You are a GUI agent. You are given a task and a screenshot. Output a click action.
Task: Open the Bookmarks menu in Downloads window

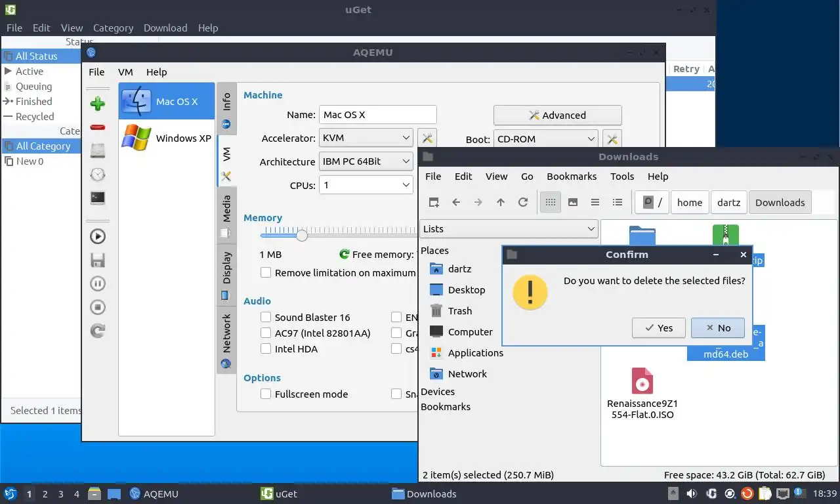(x=572, y=176)
